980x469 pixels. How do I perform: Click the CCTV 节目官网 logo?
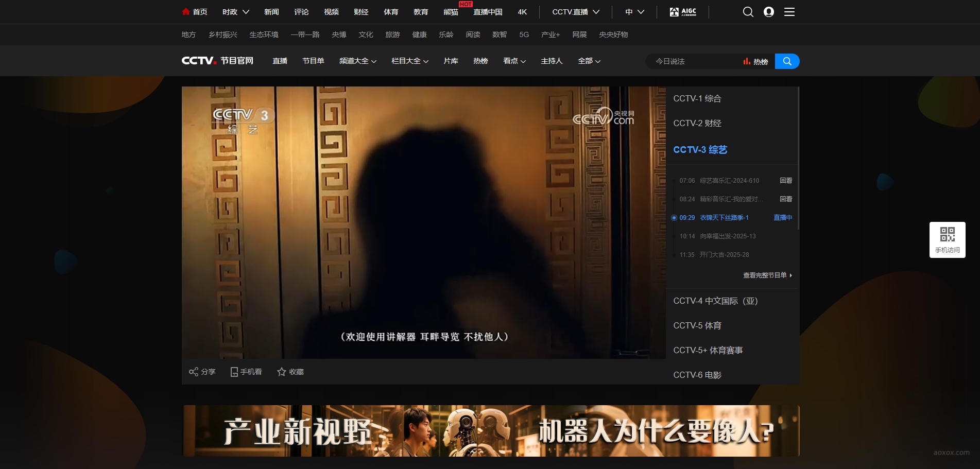[217, 61]
